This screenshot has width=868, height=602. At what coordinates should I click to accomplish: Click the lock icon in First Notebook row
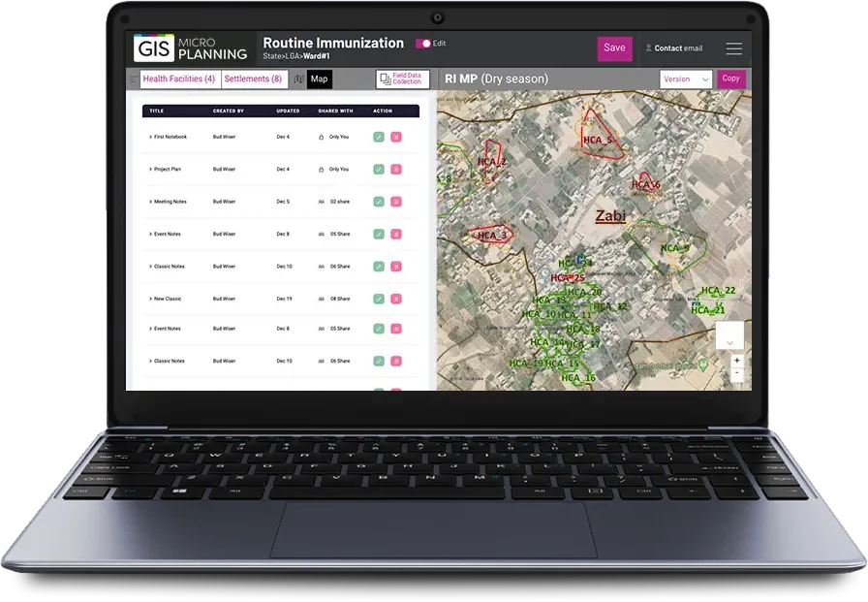coord(321,137)
